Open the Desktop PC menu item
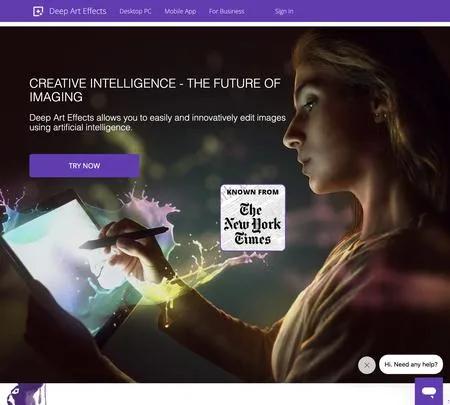Screen dimensions: 450x405 click(x=135, y=11)
